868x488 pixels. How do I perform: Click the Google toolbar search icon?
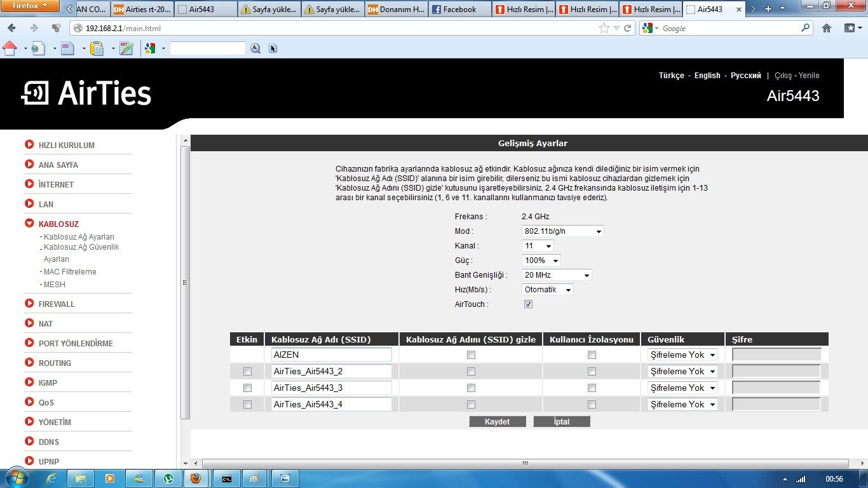point(151,48)
